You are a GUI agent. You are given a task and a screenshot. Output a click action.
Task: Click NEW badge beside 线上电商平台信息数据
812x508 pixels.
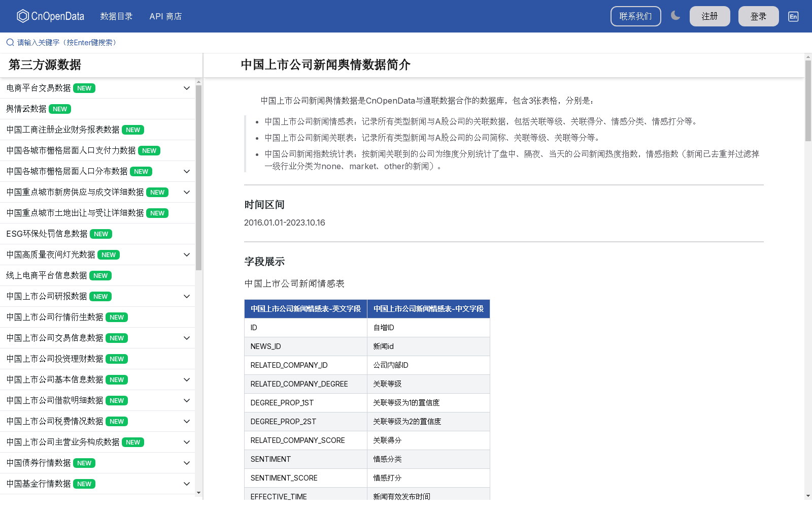point(100,276)
